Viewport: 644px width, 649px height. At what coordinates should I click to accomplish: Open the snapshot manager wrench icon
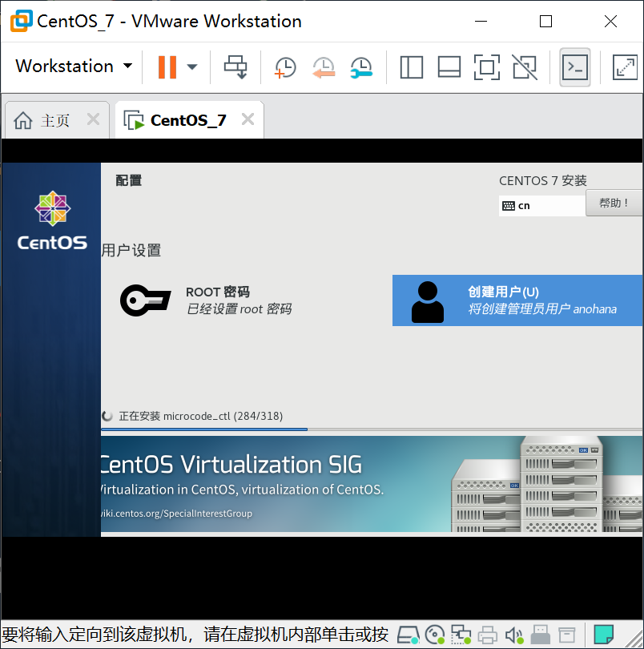[x=361, y=67]
